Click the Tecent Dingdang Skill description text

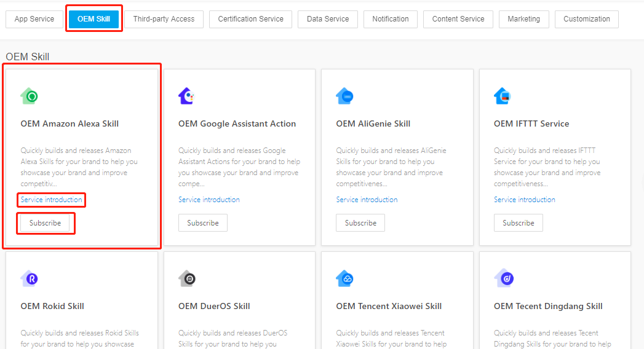tap(552, 339)
